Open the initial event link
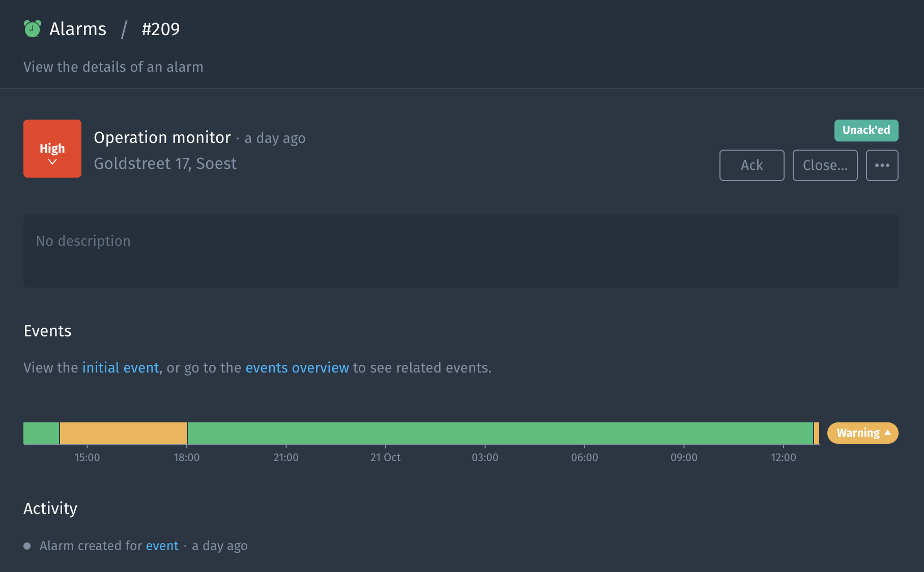 121,367
